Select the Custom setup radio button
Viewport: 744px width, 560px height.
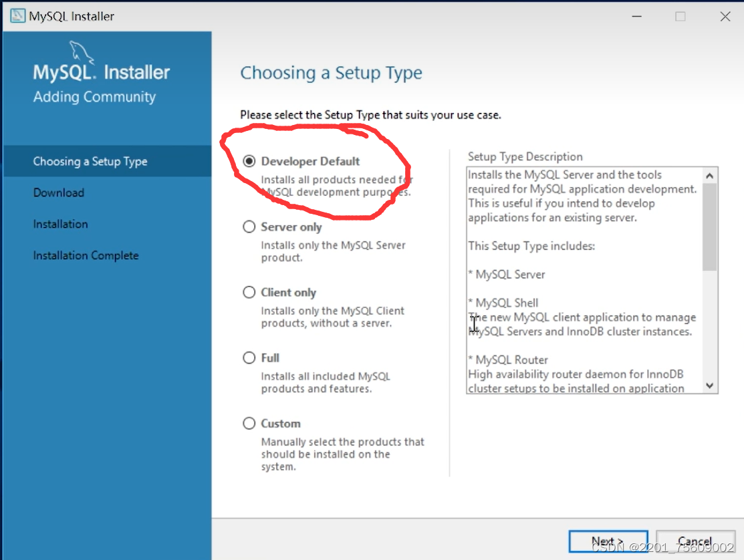pos(249,423)
